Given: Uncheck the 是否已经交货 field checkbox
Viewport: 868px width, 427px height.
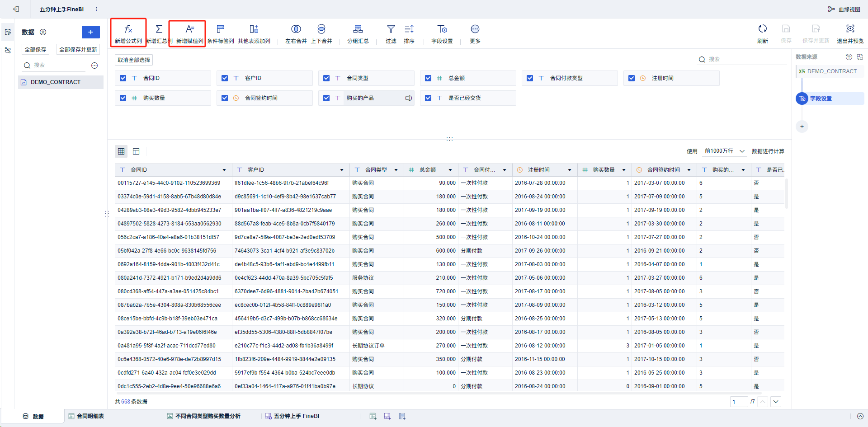Looking at the screenshot, I should pyautogui.click(x=428, y=98).
